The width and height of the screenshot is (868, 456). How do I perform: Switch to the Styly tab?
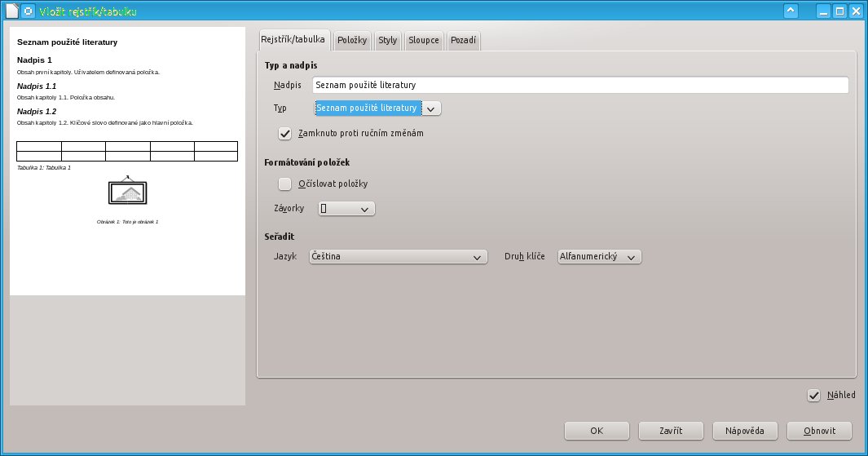pyautogui.click(x=388, y=40)
